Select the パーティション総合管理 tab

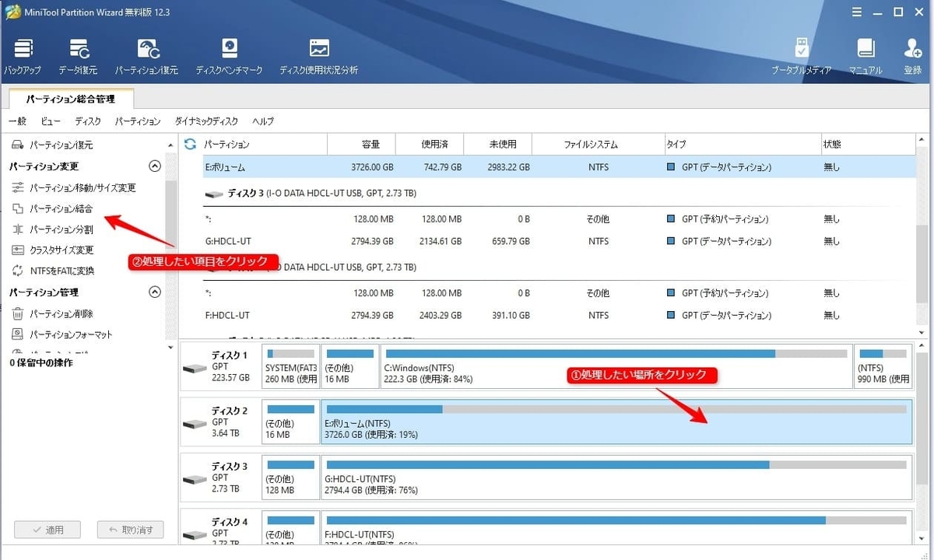[71, 99]
